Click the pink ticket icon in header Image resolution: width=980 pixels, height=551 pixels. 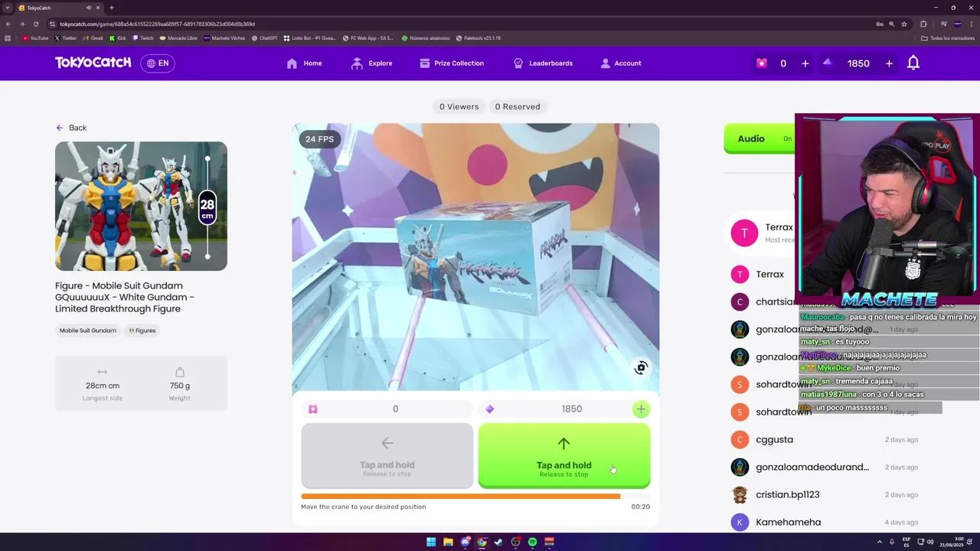pos(761,64)
